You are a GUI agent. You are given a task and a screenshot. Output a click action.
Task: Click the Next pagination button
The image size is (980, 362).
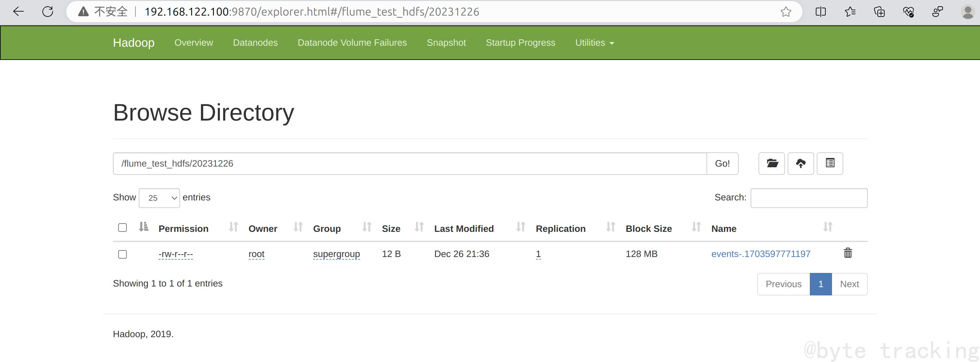[849, 284]
